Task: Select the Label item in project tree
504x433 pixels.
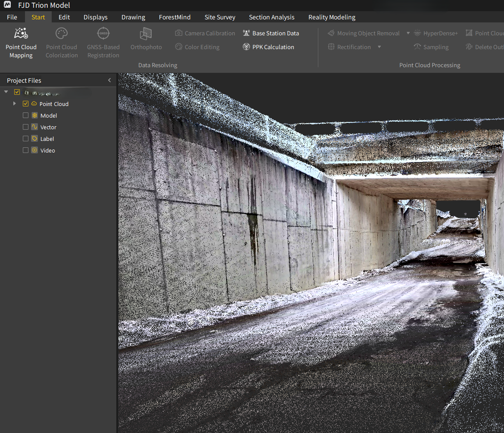Action: tap(47, 139)
